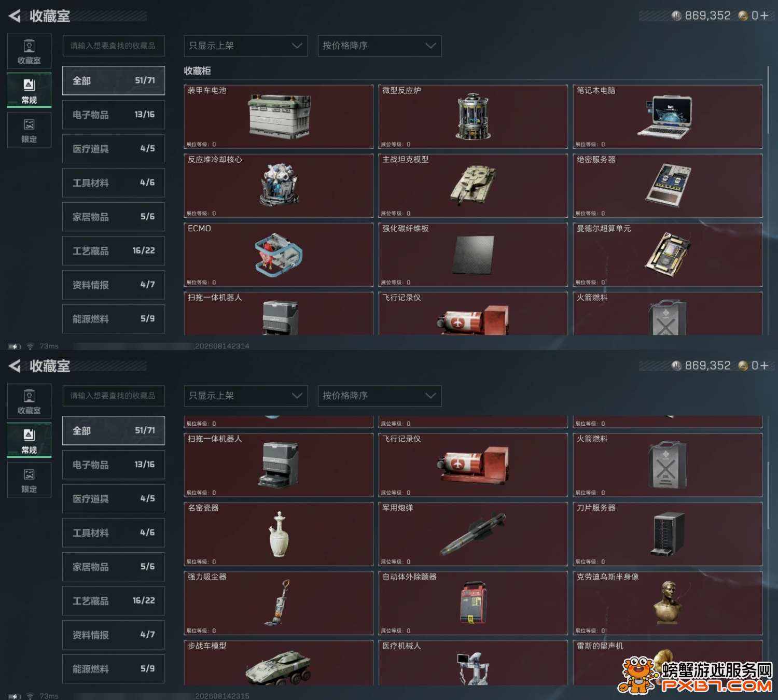Switch to 全部 category in upper screenshot

114,80
